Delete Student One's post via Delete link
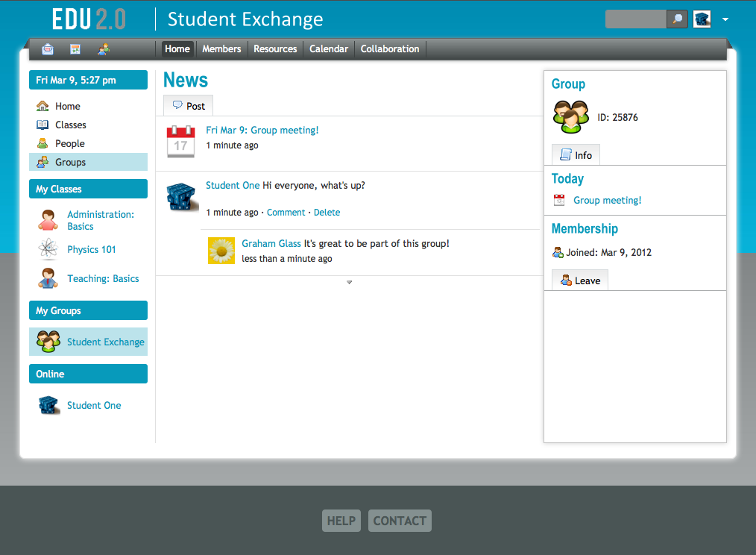Viewport: 756px width, 555px height. (327, 213)
